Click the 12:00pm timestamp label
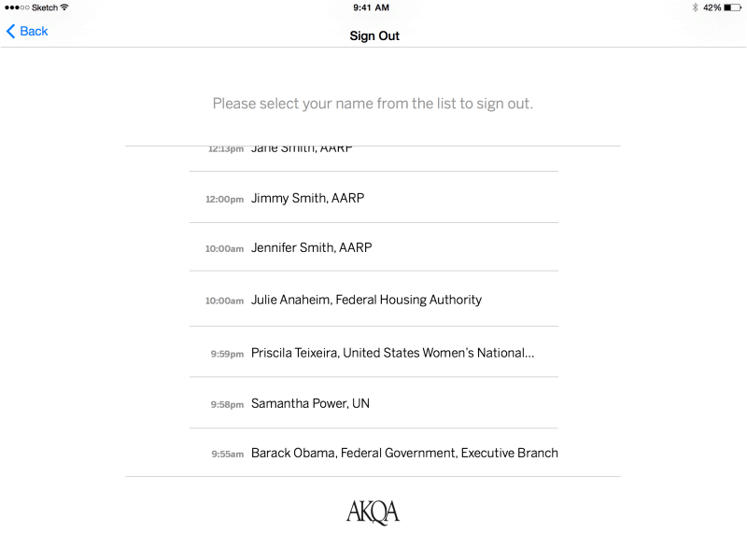 224,199
